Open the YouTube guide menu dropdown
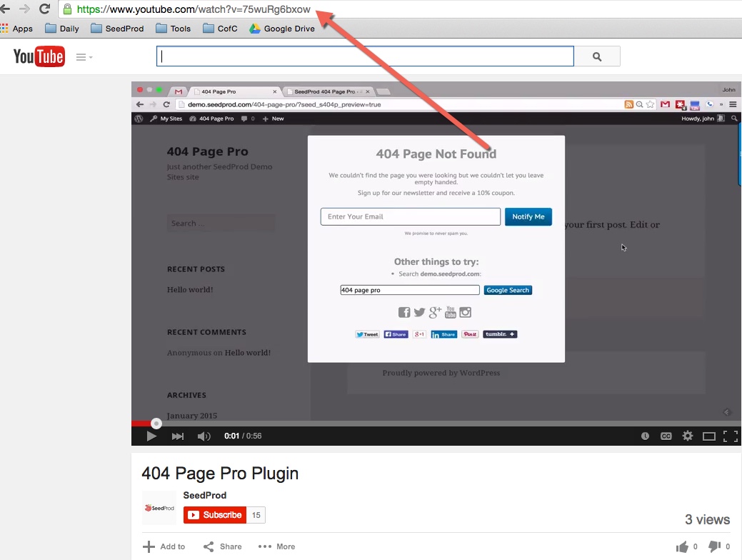 [x=84, y=57]
